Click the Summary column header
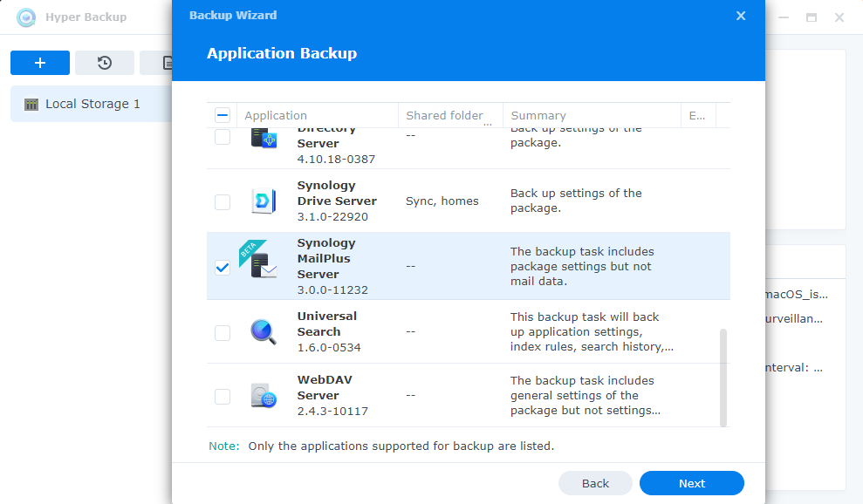Image resolution: width=863 pixels, height=504 pixels. tap(538, 115)
